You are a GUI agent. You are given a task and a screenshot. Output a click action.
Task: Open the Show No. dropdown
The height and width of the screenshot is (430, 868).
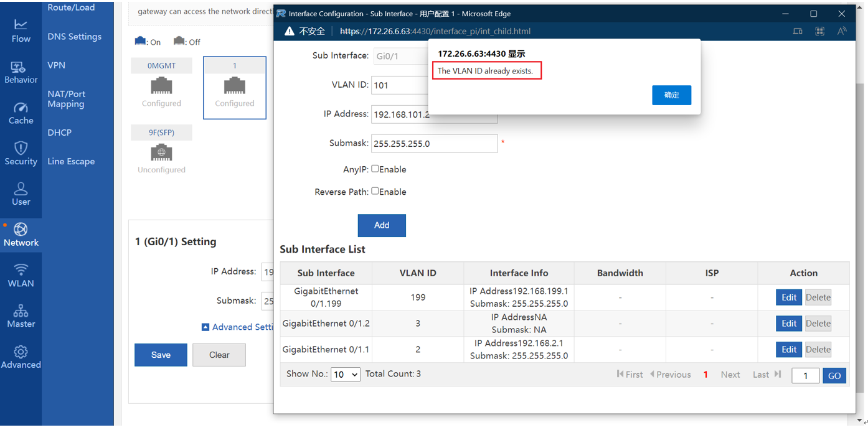click(346, 375)
